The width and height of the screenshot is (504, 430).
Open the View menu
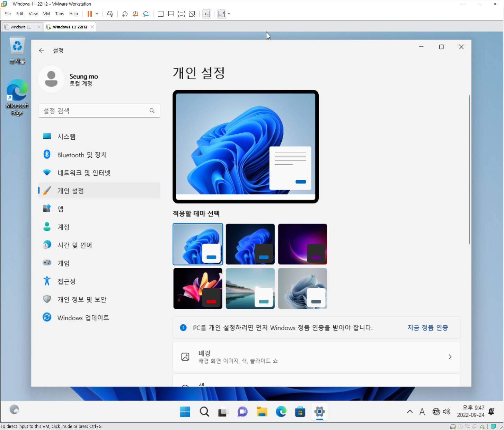[33, 14]
